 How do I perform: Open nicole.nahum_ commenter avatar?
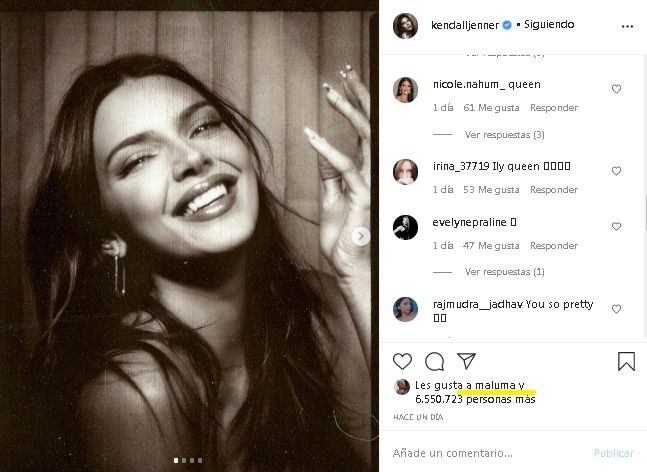405,90
